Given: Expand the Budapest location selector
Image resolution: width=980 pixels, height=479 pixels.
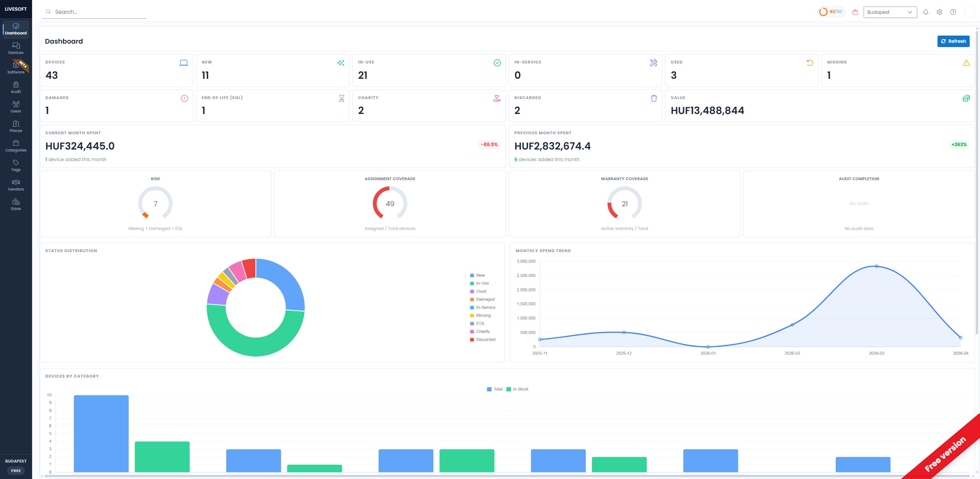Looking at the screenshot, I should [889, 12].
